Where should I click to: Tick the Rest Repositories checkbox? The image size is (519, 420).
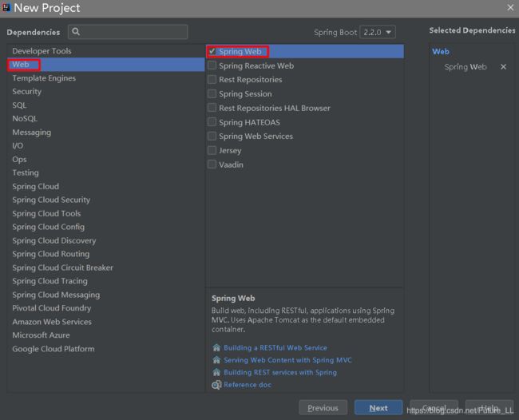pos(212,79)
